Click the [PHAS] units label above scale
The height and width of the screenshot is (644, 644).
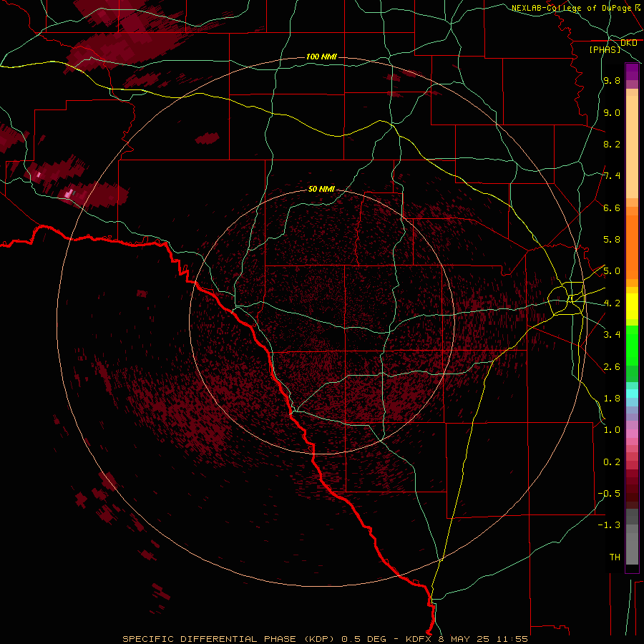(605, 49)
